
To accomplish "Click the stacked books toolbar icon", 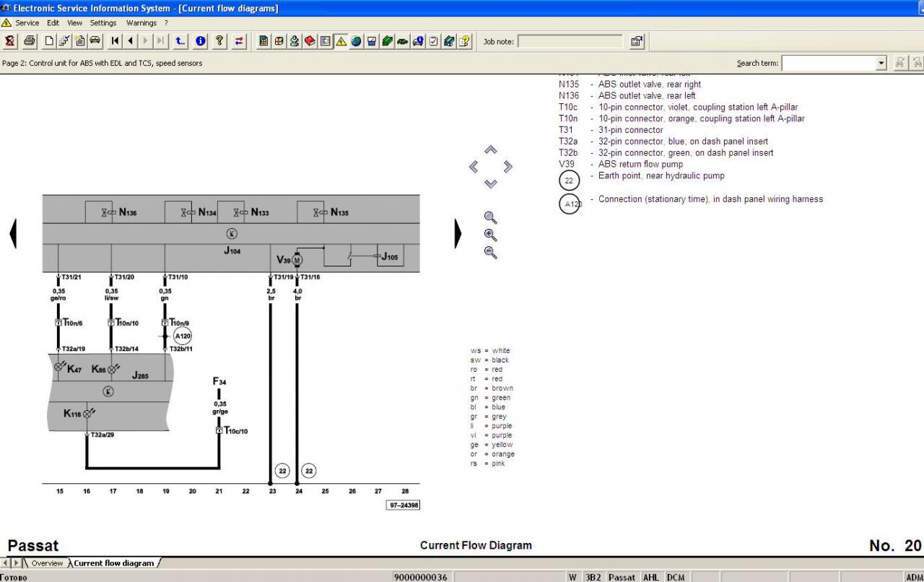I will click(449, 41).
